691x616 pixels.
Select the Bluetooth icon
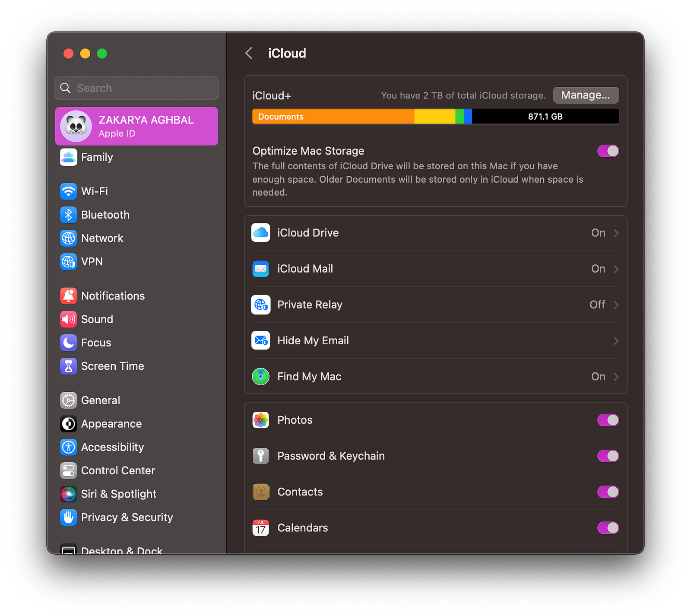(68, 215)
